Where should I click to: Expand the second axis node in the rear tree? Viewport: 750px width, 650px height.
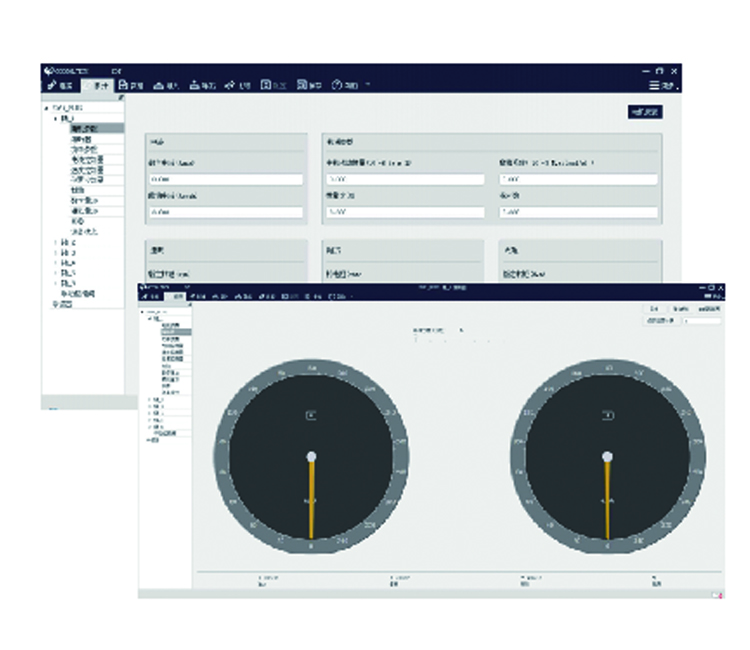pos(56,242)
